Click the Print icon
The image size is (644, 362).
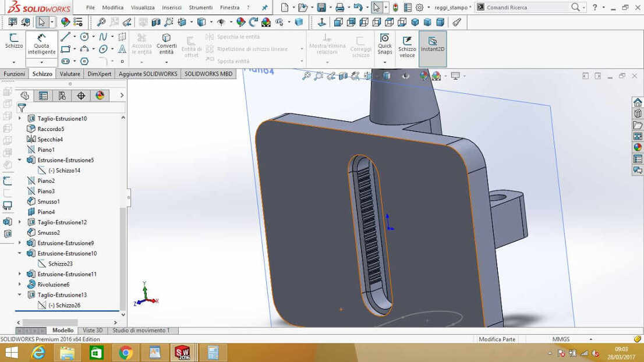(339, 8)
